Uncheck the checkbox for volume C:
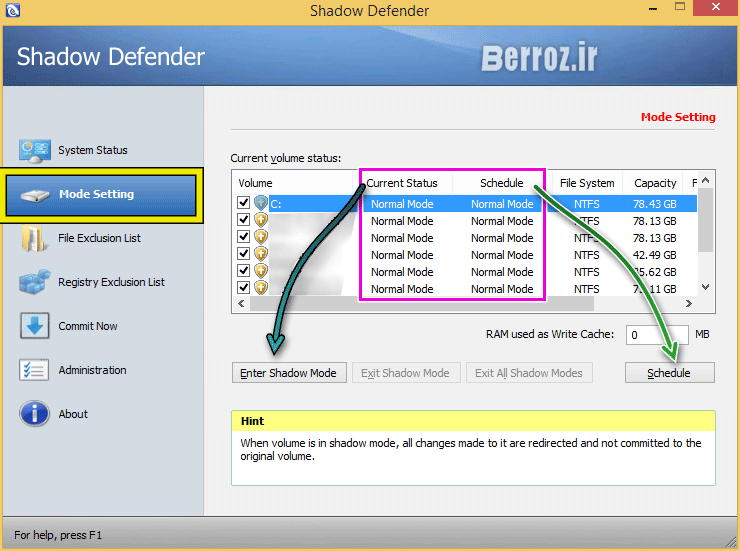The height and width of the screenshot is (551, 740). coord(244,203)
